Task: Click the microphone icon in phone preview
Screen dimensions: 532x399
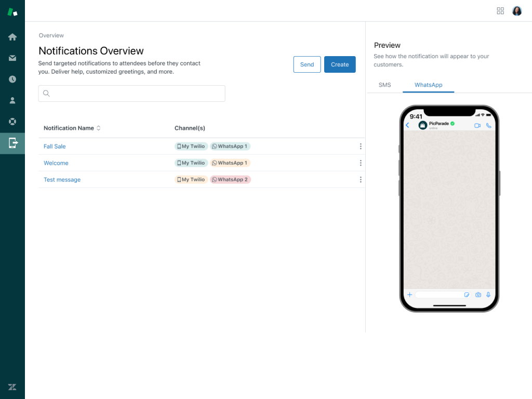Action: coord(488,295)
